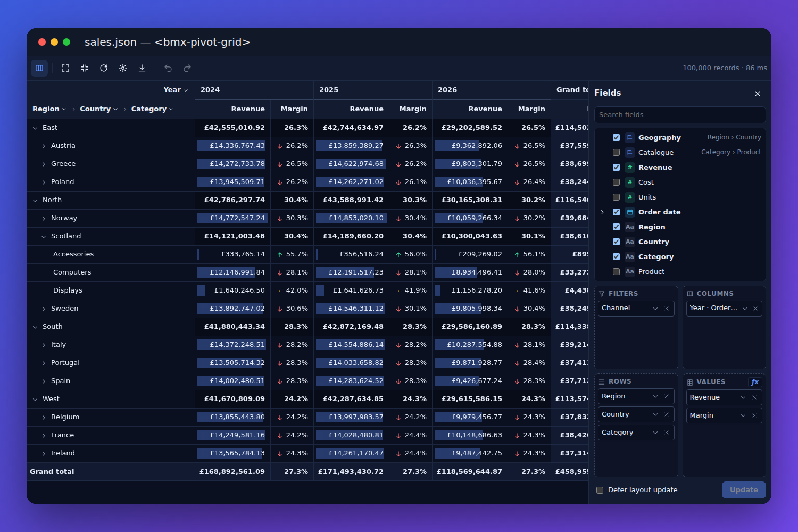798x532 pixels.
Task: Open the Category row header menu
Action: [171, 109]
